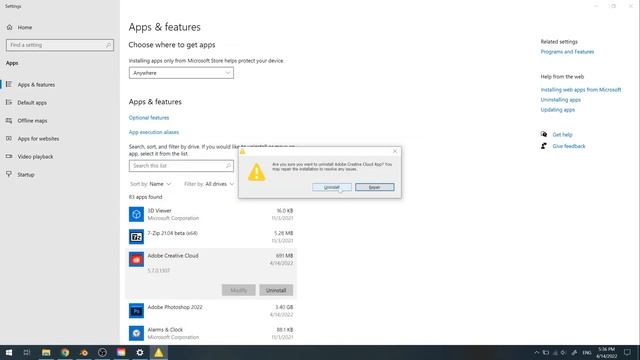Viewport: 640px width, 360px height.
Task: Open Default apps section
Action: coord(32,102)
